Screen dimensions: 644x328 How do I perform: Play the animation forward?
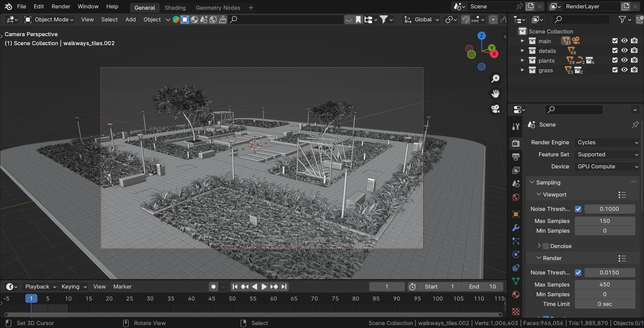click(x=264, y=287)
